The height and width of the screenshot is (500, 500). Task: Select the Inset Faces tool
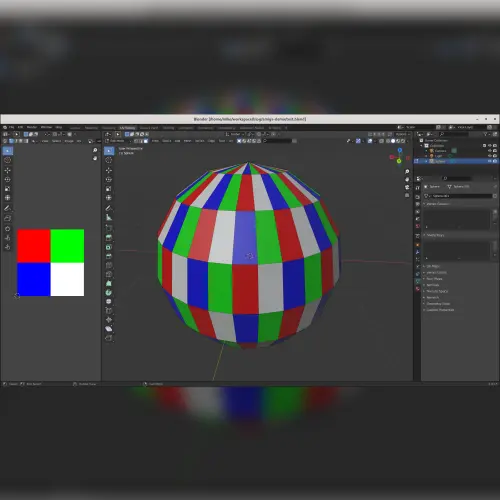coord(109,247)
